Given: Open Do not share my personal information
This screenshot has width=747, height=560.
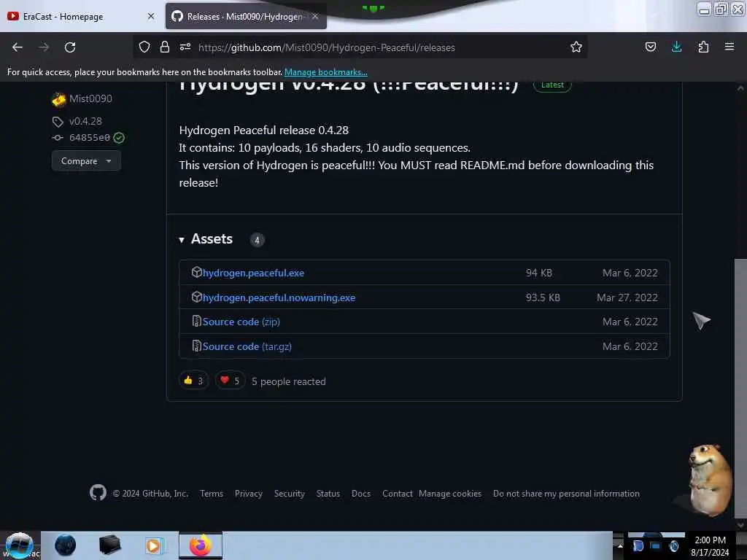Looking at the screenshot, I should (x=566, y=494).
